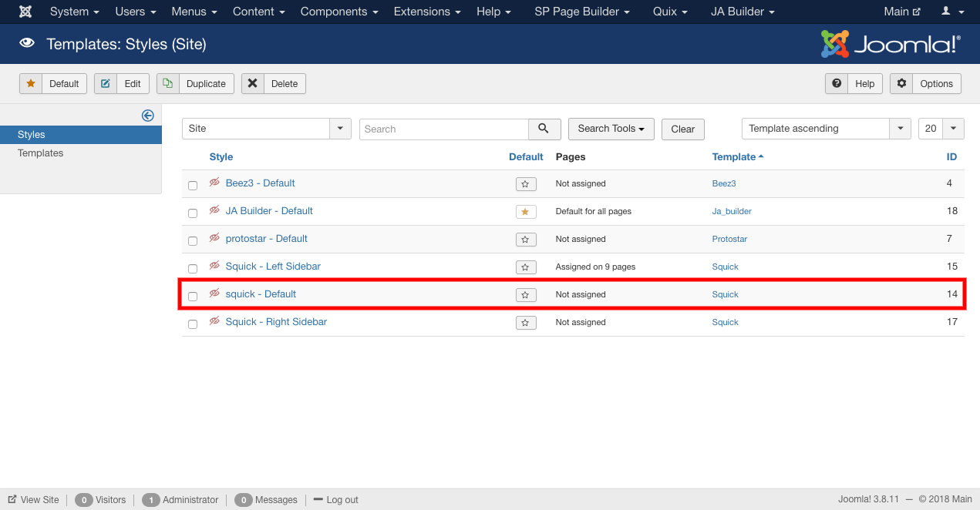Expand the Search Tools dropdown
Screen dimensions: 980x510
pos(611,129)
